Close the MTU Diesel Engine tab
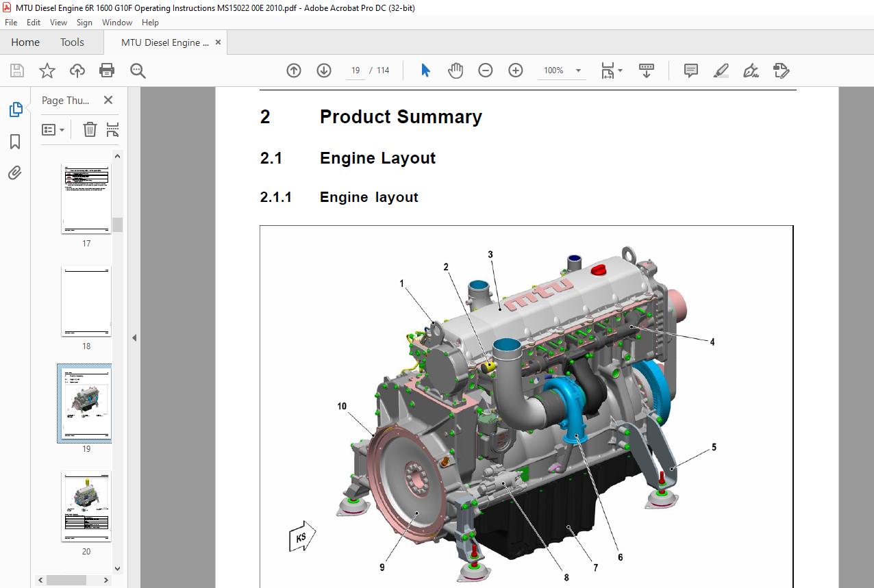 point(218,42)
